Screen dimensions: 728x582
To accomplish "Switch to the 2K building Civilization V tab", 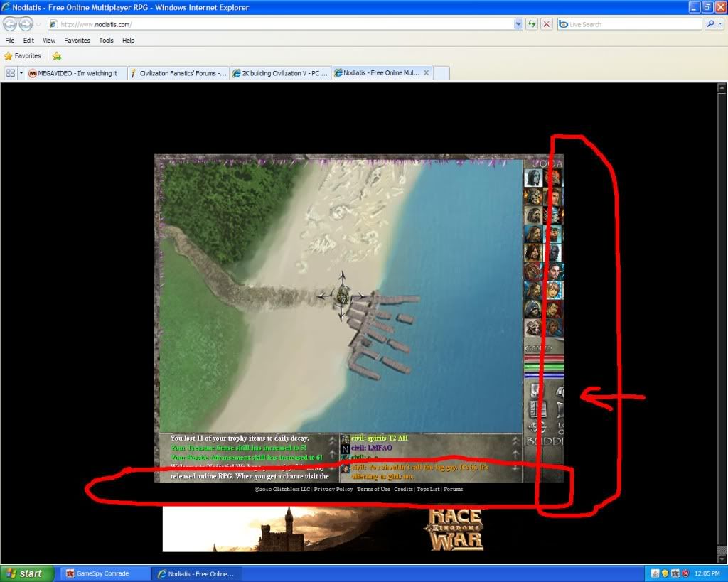I will click(x=280, y=73).
